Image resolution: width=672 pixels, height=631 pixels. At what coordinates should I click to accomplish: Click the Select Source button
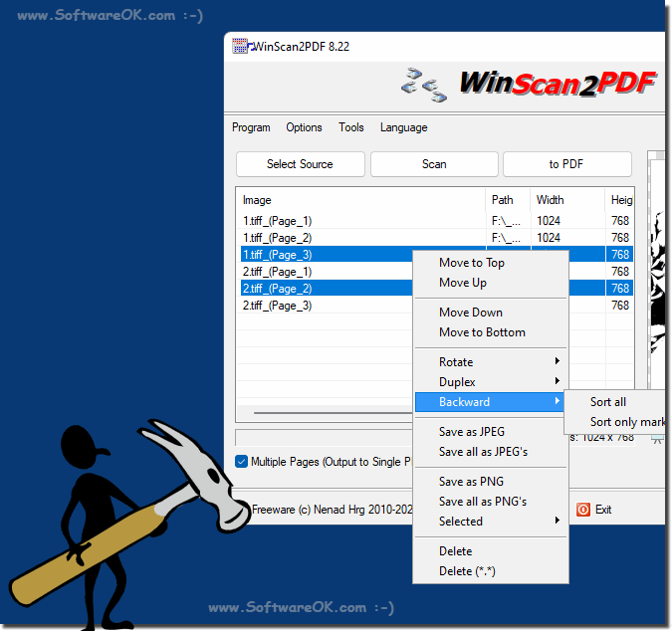coord(300,164)
